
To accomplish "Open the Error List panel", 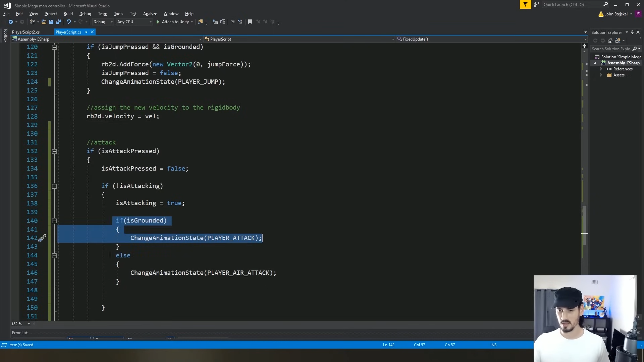I will click(21, 333).
